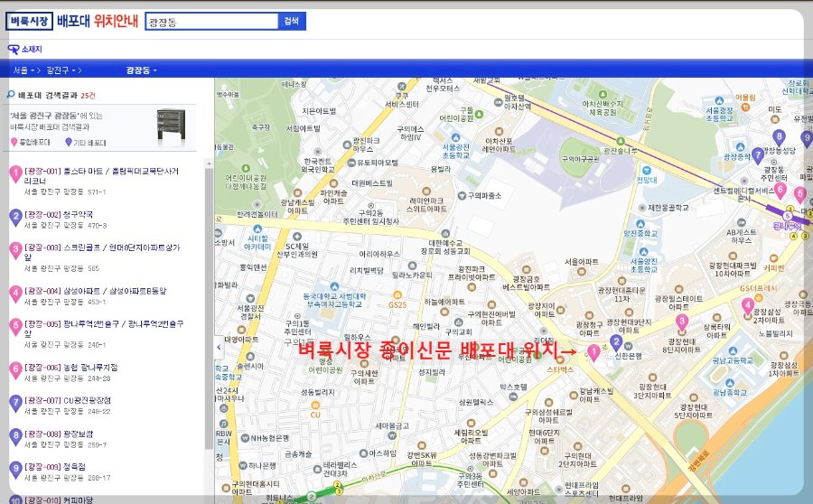
Task: Click the 광남고등학교 school icon on map
Action: click(733, 351)
